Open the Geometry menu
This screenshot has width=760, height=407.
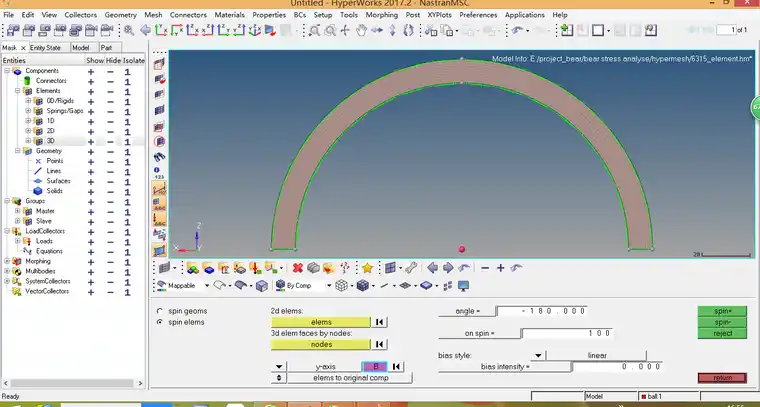click(121, 15)
